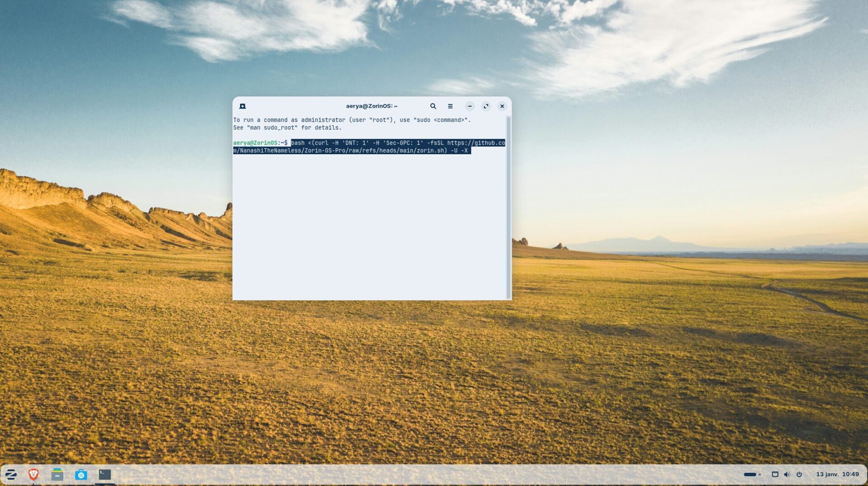
Task: Open the Software store from taskbar
Action: tap(81, 474)
